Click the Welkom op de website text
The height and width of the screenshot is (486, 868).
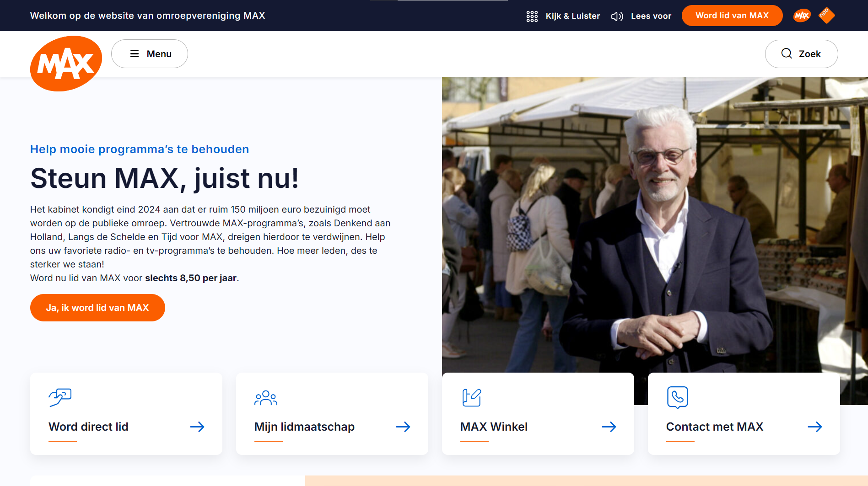(147, 16)
